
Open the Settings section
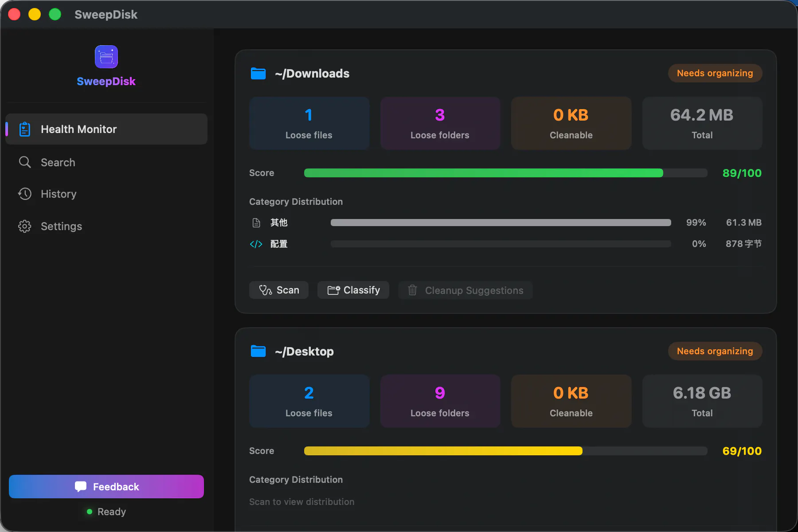[106, 227]
